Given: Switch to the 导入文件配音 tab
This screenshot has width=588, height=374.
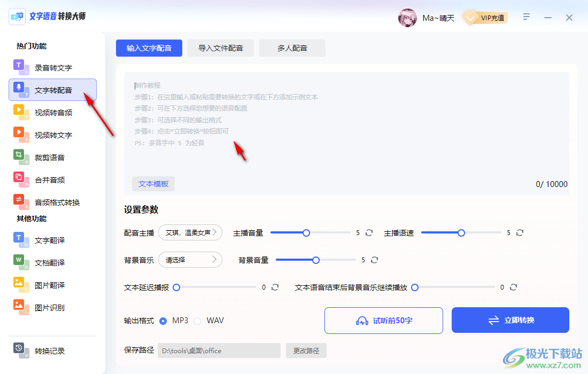Looking at the screenshot, I should point(221,48).
